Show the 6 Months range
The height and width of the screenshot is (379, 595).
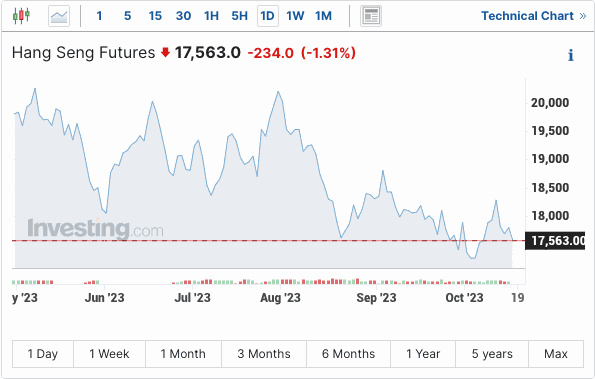pyautogui.click(x=348, y=354)
